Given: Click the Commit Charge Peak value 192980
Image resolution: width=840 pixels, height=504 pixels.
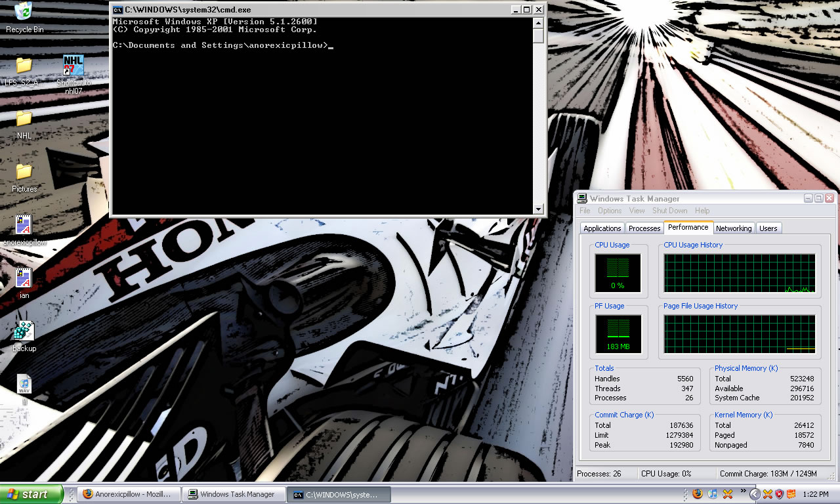Looking at the screenshot, I should (x=681, y=445).
